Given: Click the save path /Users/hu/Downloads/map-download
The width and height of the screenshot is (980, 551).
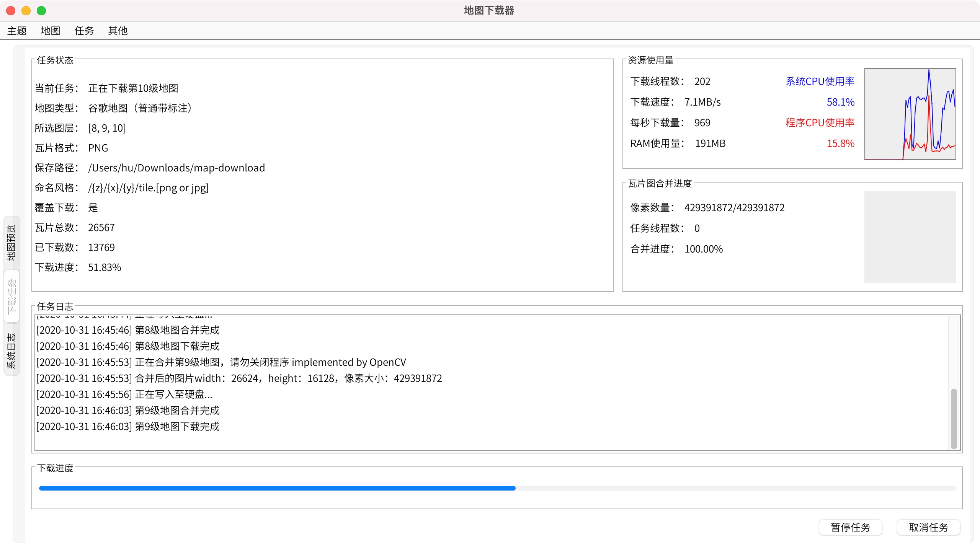Looking at the screenshot, I should [x=176, y=168].
